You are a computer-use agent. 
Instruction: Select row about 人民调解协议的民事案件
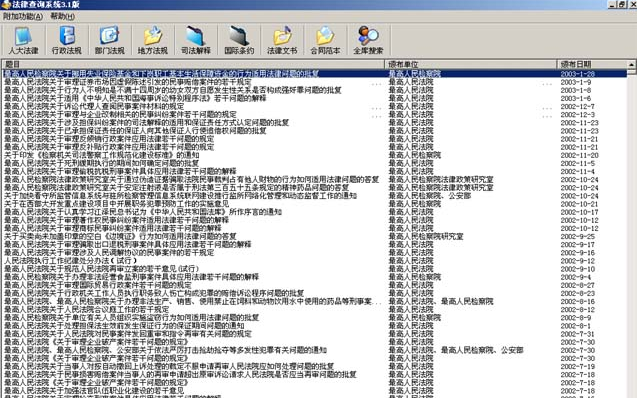click(315, 253)
